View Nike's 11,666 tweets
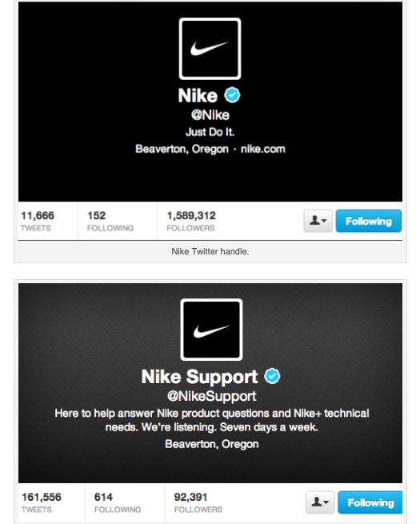 coord(38,222)
